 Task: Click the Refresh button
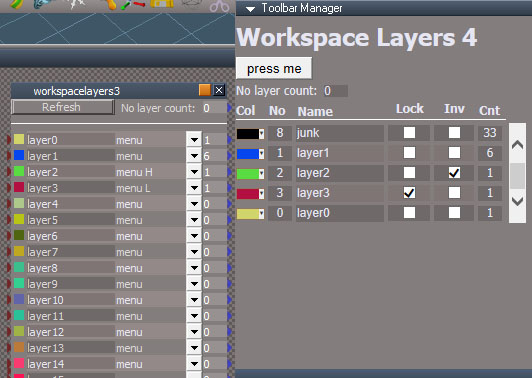(x=62, y=107)
